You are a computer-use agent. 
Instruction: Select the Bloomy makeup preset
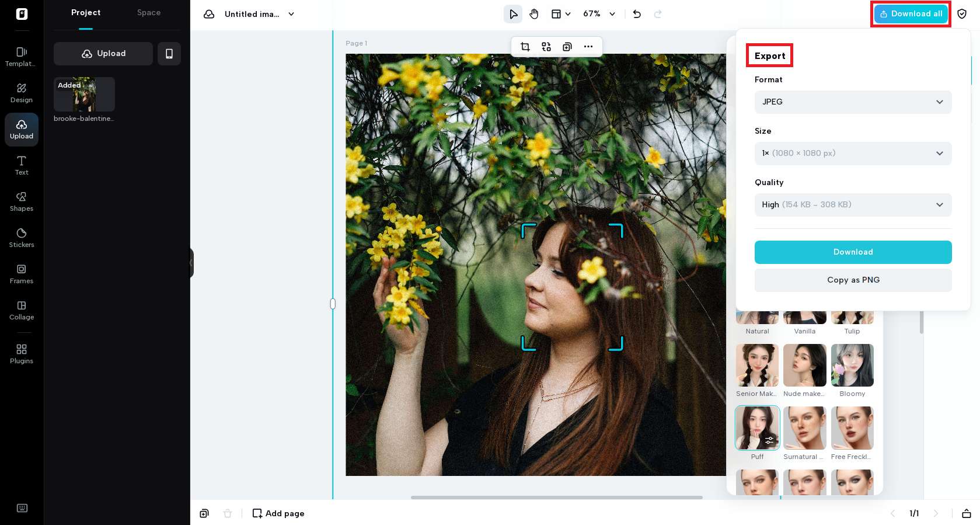852,366
